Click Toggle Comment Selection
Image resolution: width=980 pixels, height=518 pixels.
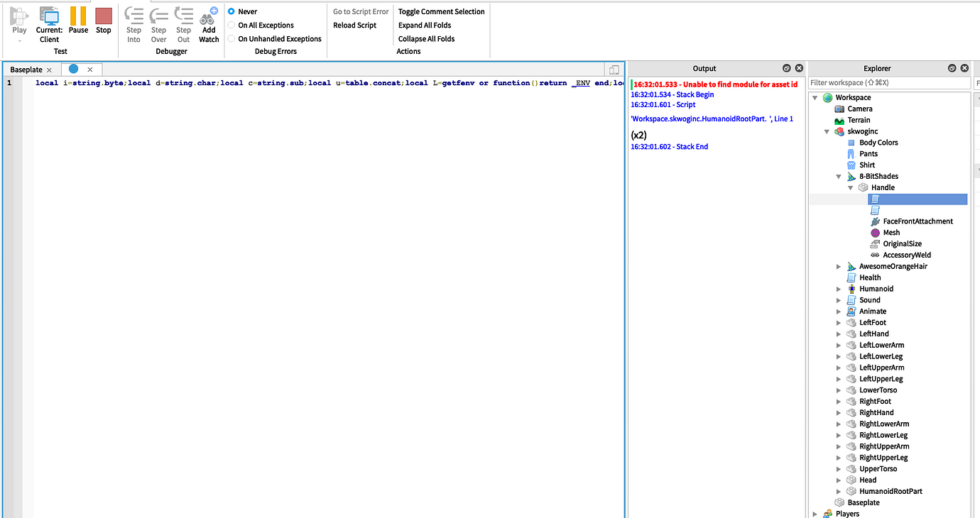point(442,11)
